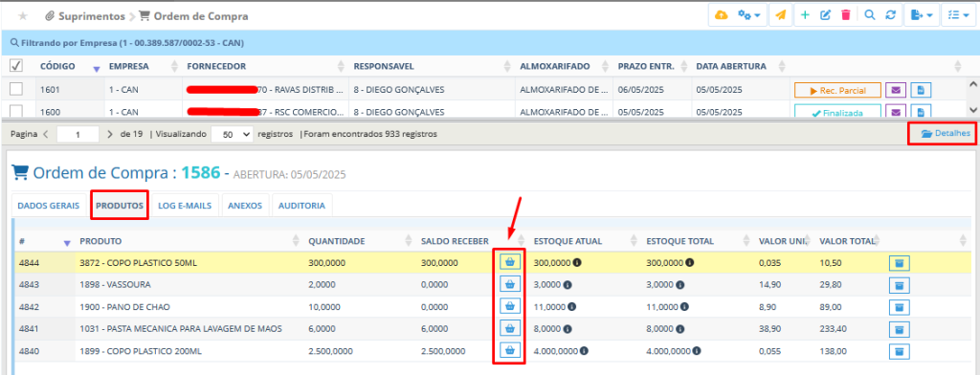Sort by RESPONSAVEL column header

(384, 66)
